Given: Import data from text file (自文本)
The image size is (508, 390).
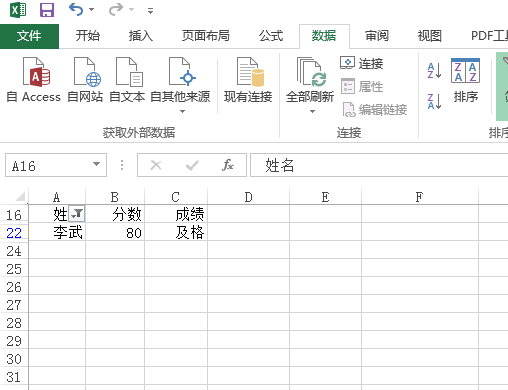Looking at the screenshot, I should click(127, 80).
